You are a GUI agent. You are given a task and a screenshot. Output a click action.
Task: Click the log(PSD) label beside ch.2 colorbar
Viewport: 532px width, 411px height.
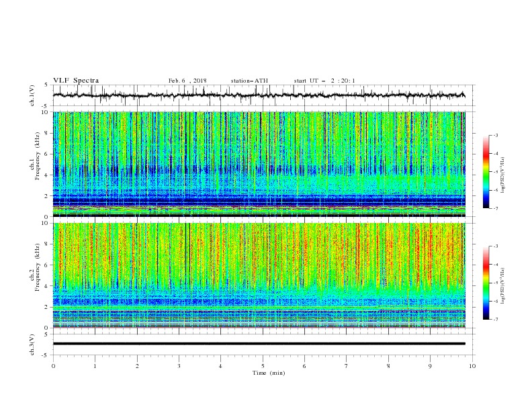pyautogui.click(x=503, y=285)
